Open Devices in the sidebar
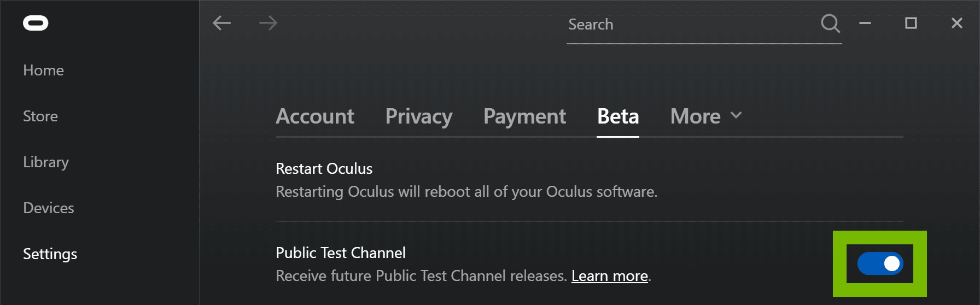Screen dimensions: 980x305 coord(49,208)
